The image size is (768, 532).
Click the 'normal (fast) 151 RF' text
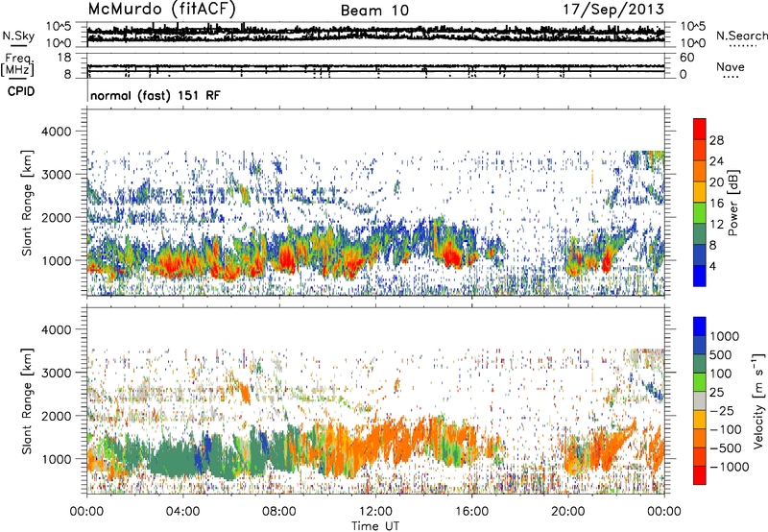[156, 95]
